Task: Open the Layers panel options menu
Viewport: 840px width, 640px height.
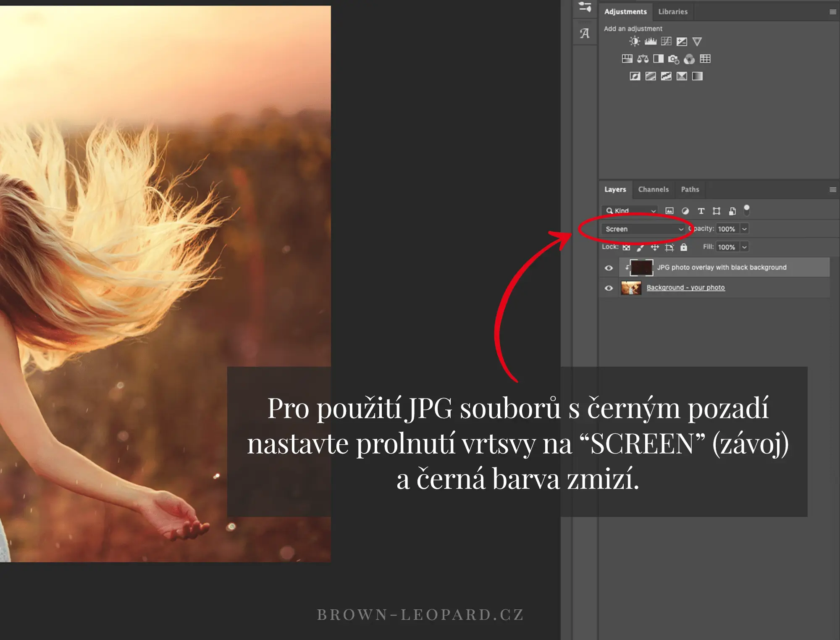Action: pos(832,190)
